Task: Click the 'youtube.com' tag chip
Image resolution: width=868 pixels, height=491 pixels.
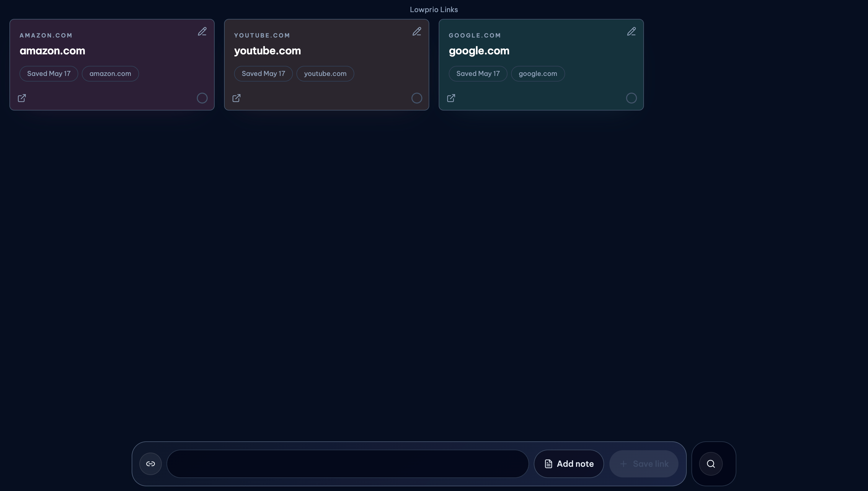Action: [x=325, y=74]
